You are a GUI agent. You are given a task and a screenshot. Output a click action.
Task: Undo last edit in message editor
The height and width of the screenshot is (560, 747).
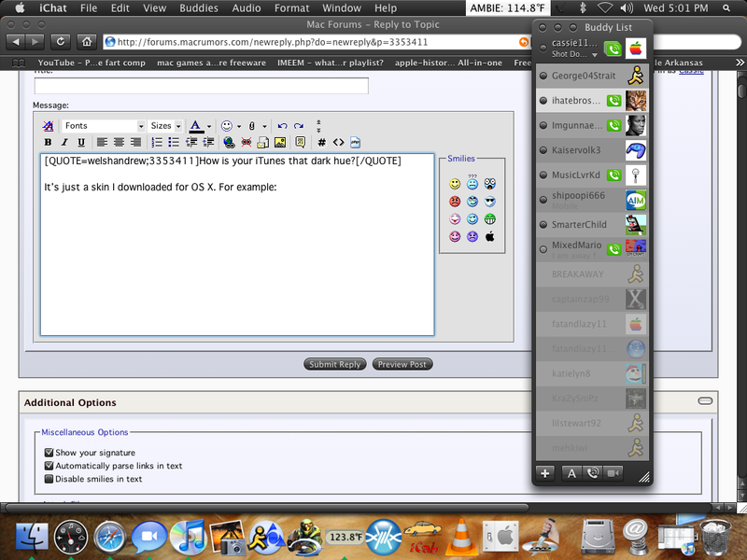tap(282, 126)
